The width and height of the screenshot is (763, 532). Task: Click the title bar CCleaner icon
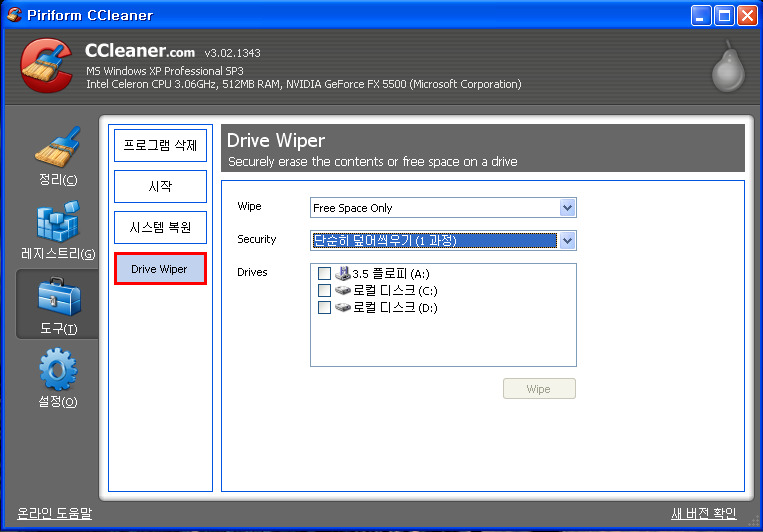tap(14, 15)
